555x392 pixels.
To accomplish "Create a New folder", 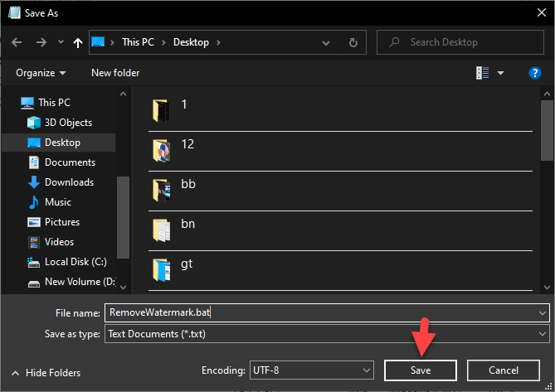I will pos(115,73).
